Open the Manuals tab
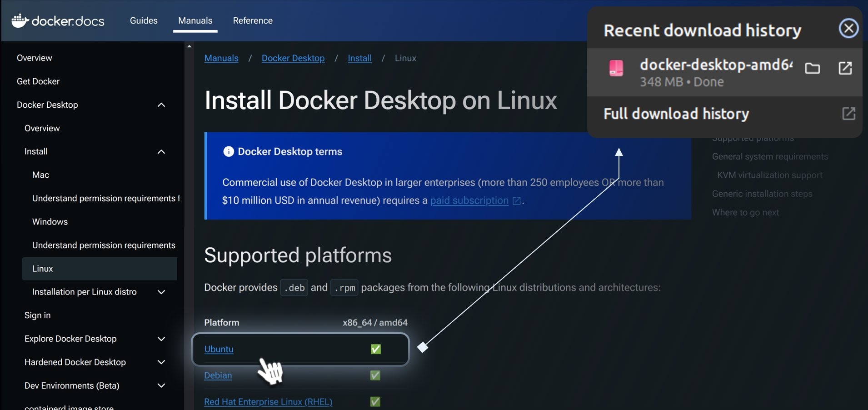 [x=195, y=20]
